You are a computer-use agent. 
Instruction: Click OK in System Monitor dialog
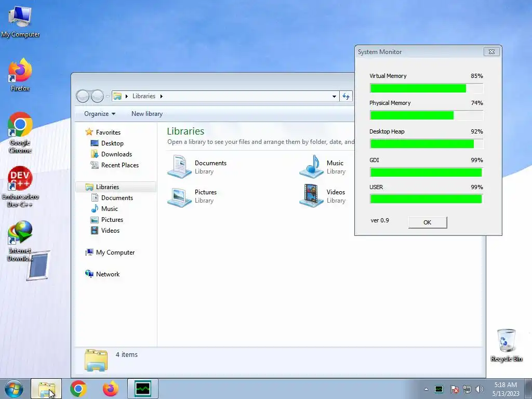[428, 222]
